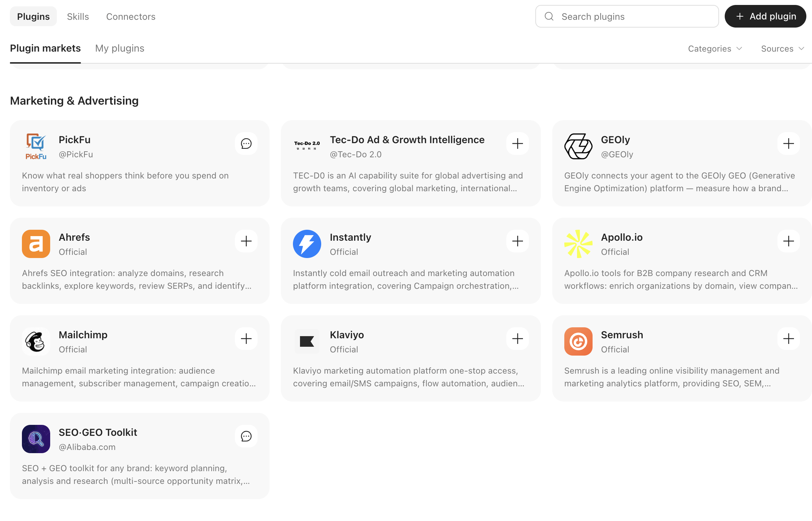The image size is (812, 521).
Task: Open the Semrush plugin title
Action: (622, 335)
